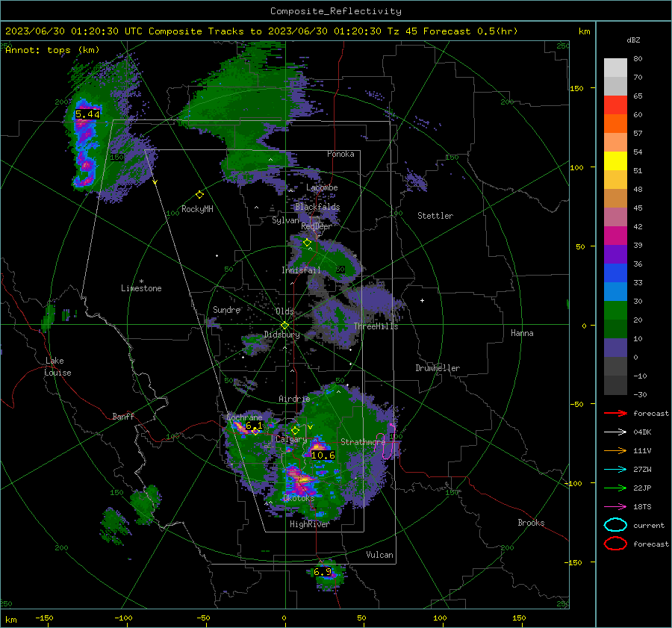The image size is (672, 628).
Task: Click the ThreeHills city label
Action: pos(376,326)
